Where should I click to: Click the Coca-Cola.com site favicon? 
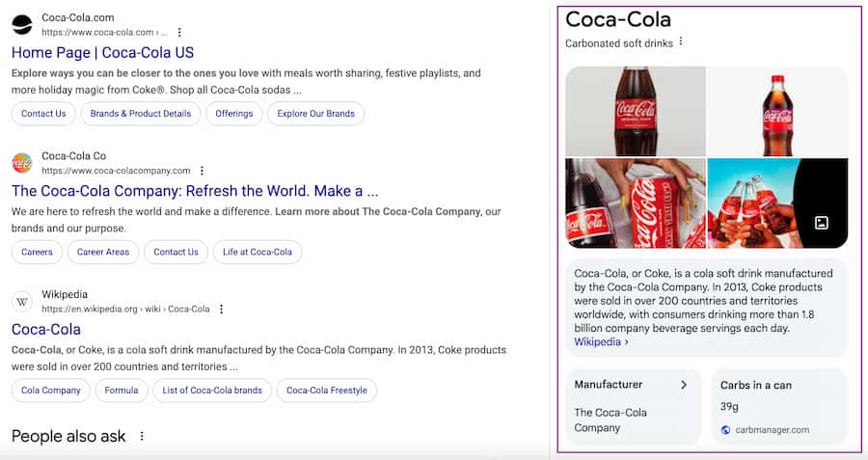click(21, 25)
